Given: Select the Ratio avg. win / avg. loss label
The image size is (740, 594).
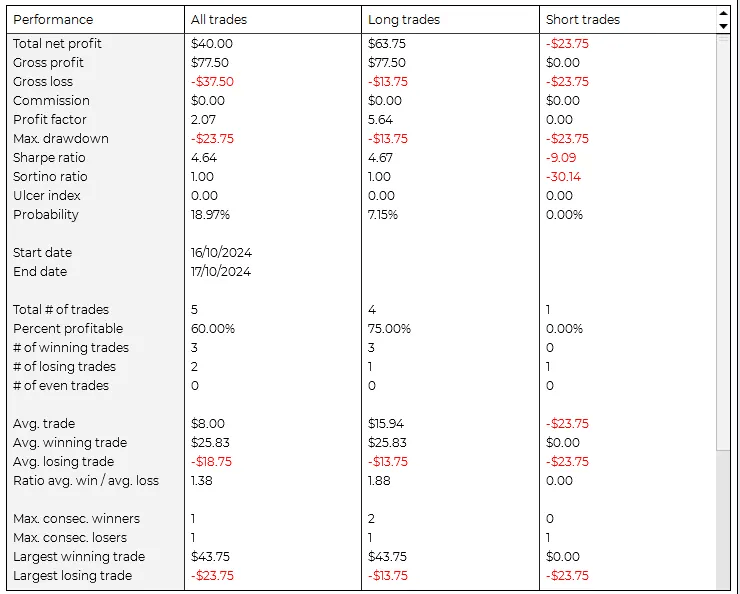Looking at the screenshot, I should 86,480.
